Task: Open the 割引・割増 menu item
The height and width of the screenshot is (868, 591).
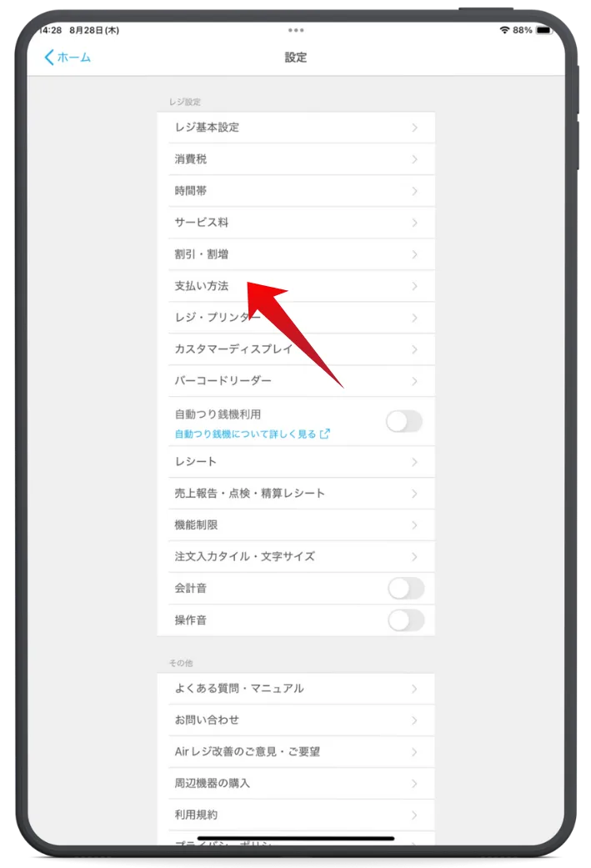Action: click(296, 254)
